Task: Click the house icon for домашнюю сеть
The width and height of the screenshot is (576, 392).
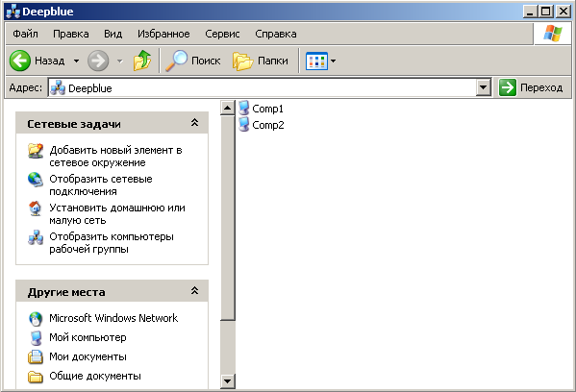Action: point(36,208)
